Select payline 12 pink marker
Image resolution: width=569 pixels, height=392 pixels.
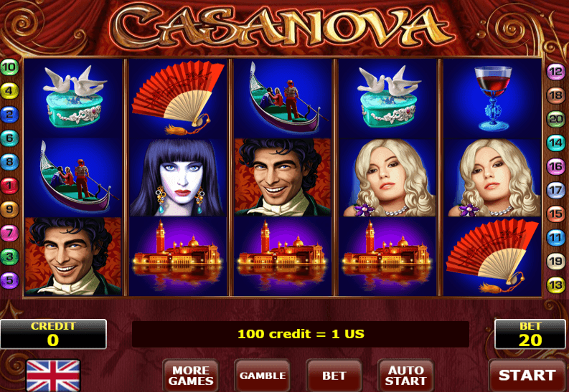pos(555,72)
